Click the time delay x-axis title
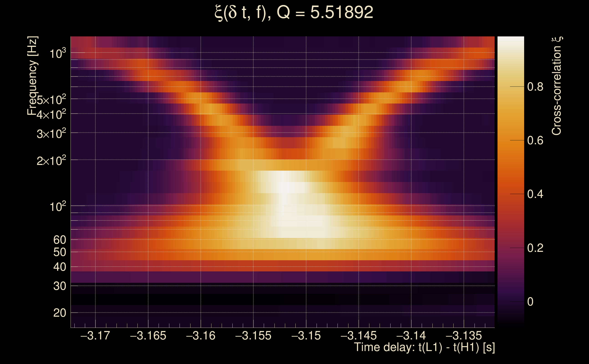Viewport: 589px width, 364px height. click(424, 347)
